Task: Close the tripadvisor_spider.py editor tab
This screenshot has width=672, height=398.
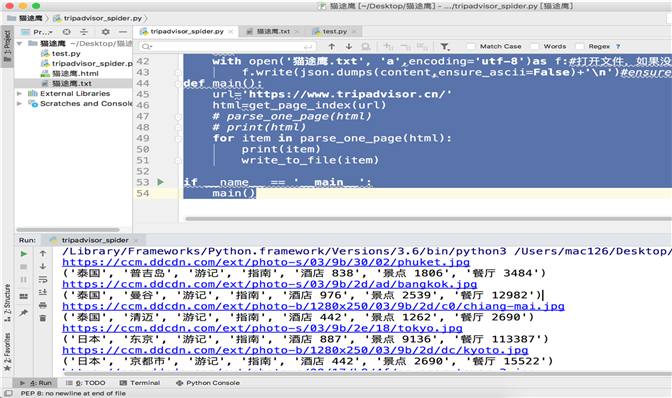Action: 231,31
